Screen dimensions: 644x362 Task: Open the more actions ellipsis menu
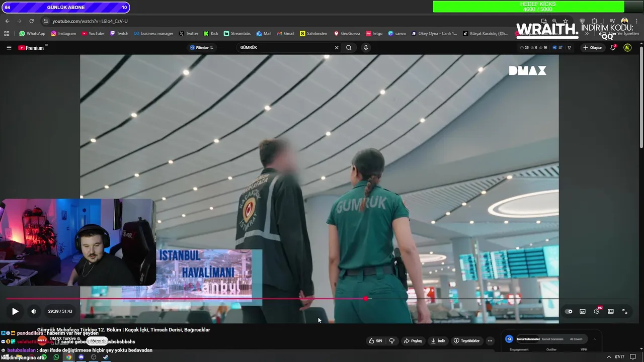point(490,341)
